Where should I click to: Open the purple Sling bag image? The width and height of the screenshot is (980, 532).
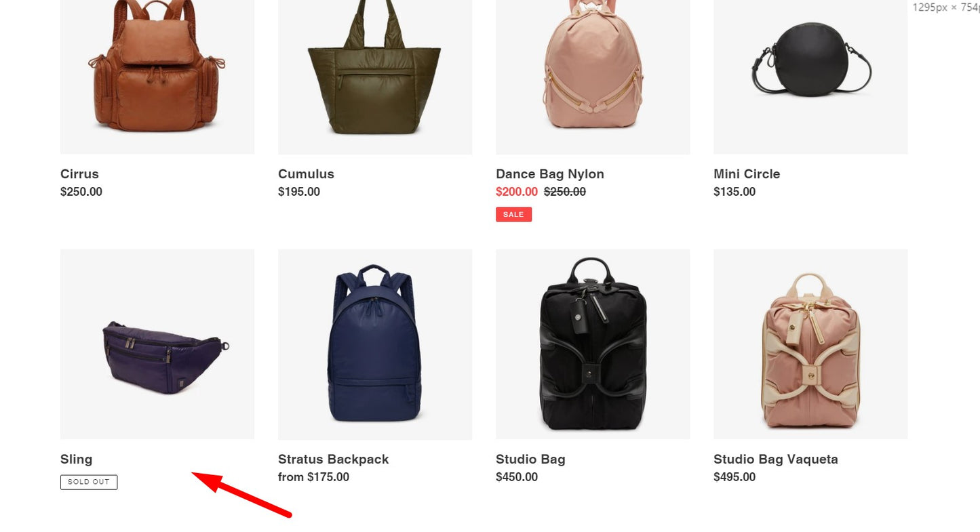157,344
